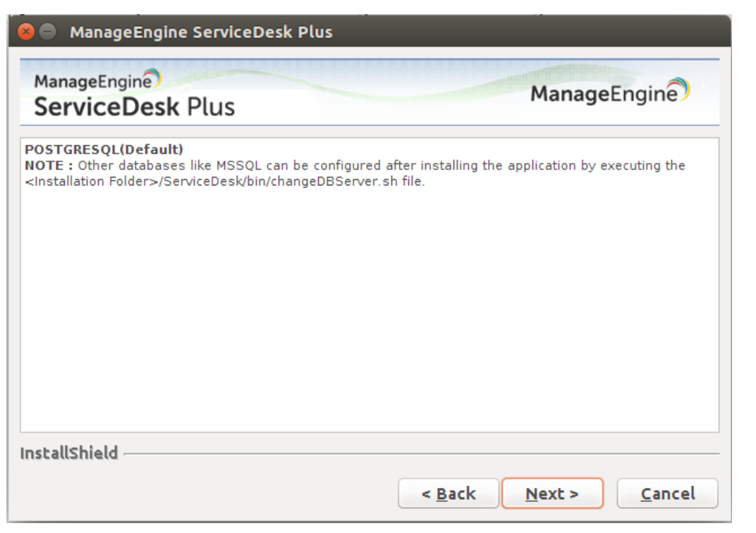Go back with the Back button
Screen dimensions: 756x533
click(x=449, y=494)
